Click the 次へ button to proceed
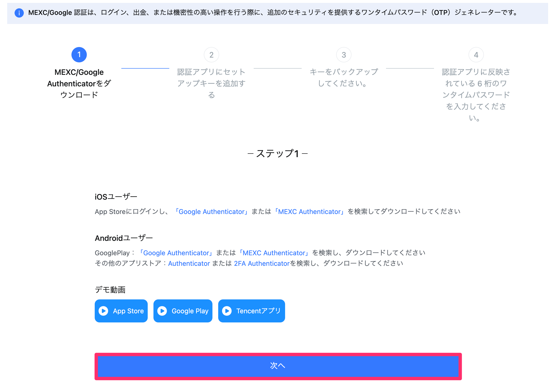This screenshot has height=392, width=551. 278,366
